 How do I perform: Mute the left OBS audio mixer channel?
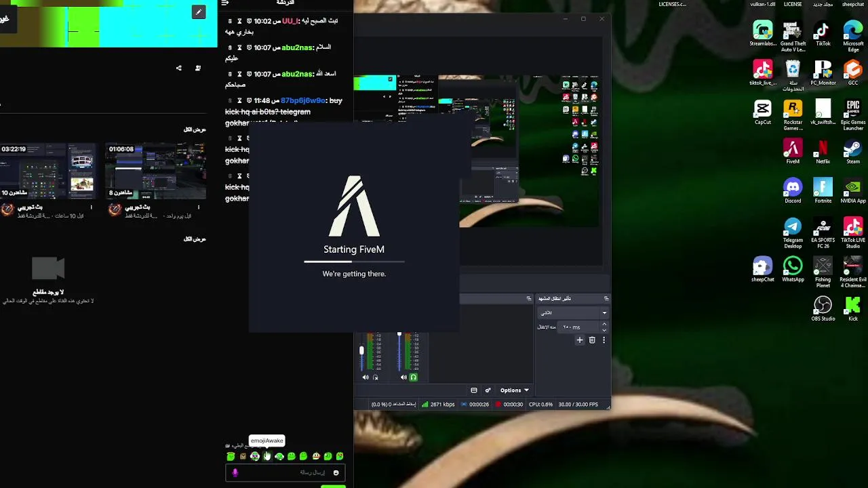pos(366,378)
